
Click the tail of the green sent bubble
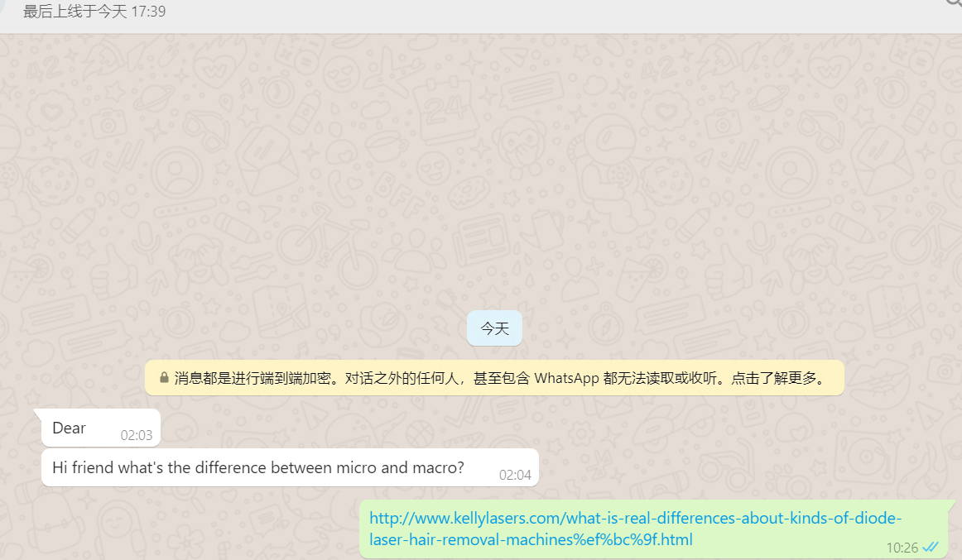(x=951, y=505)
